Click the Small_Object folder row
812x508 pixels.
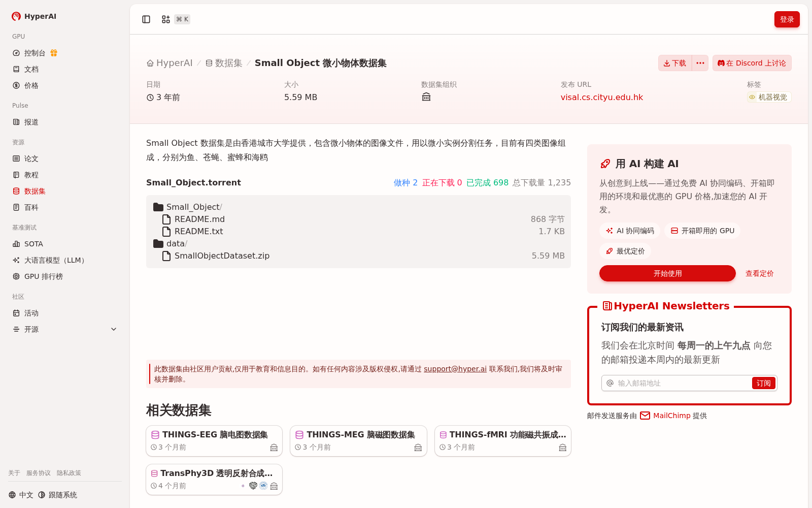click(x=358, y=207)
